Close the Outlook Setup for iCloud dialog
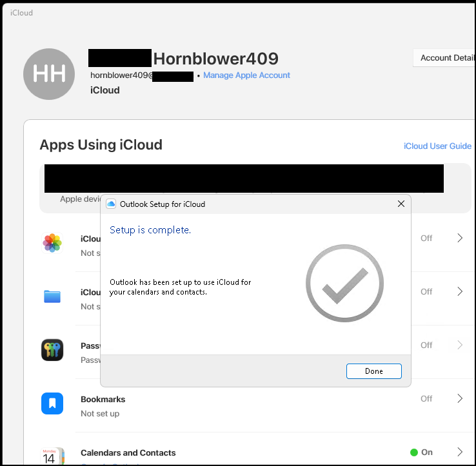476x466 pixels. (x=401, y=204)
